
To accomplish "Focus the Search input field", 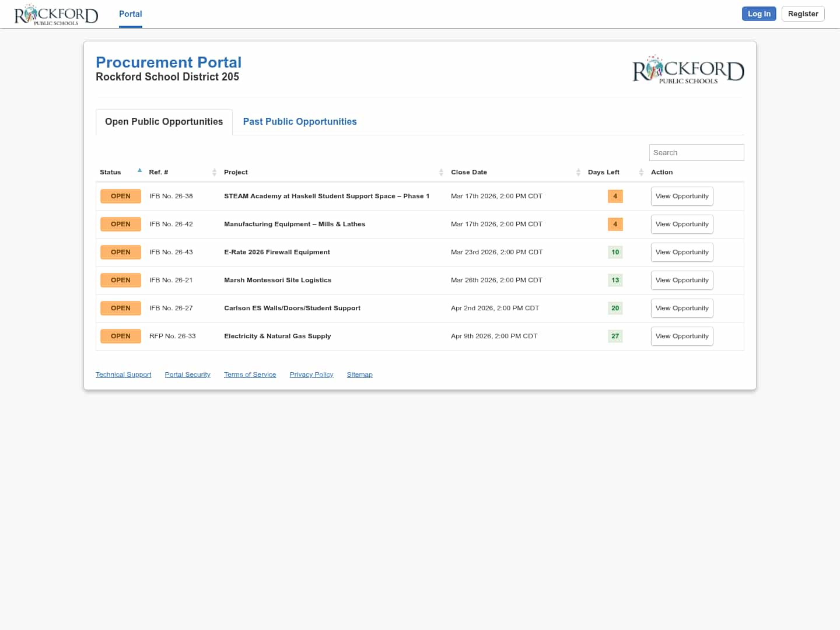I will 696,152.
